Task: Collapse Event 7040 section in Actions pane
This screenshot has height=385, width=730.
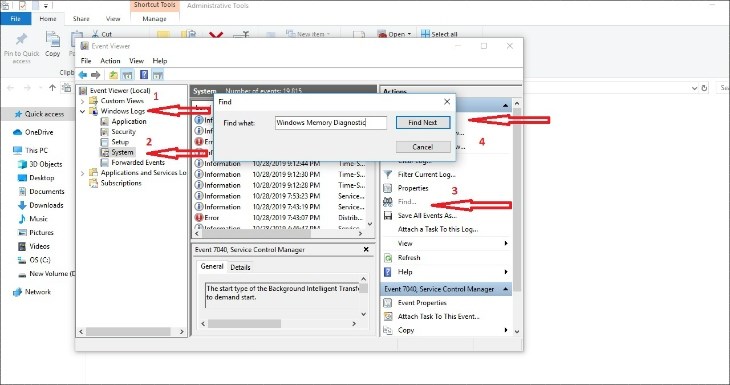Action: [506, 289]
